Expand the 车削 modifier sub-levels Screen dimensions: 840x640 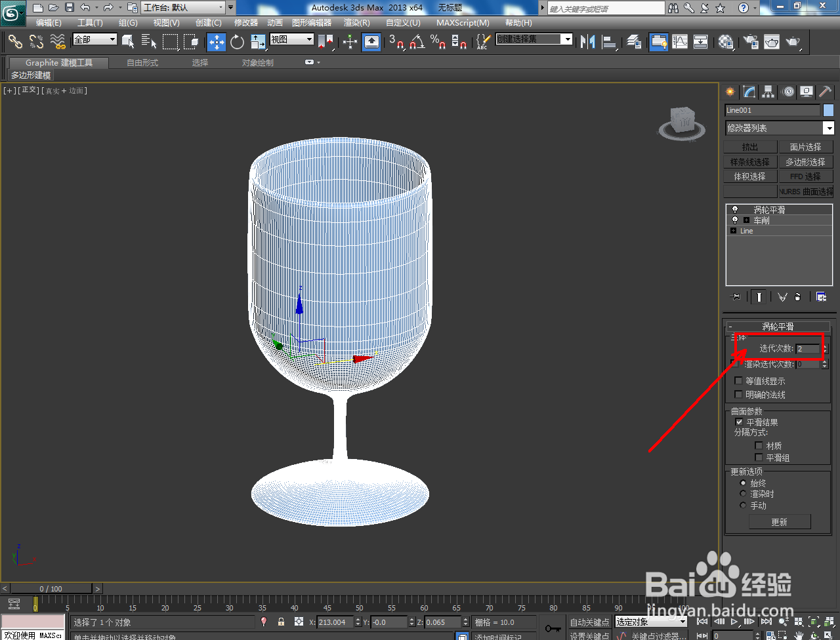click(x=746, y=220)
